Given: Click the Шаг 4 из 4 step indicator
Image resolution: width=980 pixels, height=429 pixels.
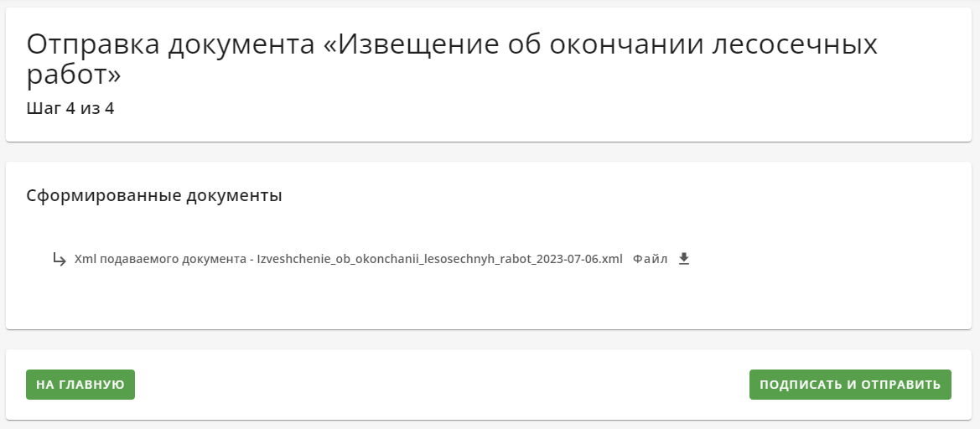Looking at the screenshot, I should pos(70,109).
